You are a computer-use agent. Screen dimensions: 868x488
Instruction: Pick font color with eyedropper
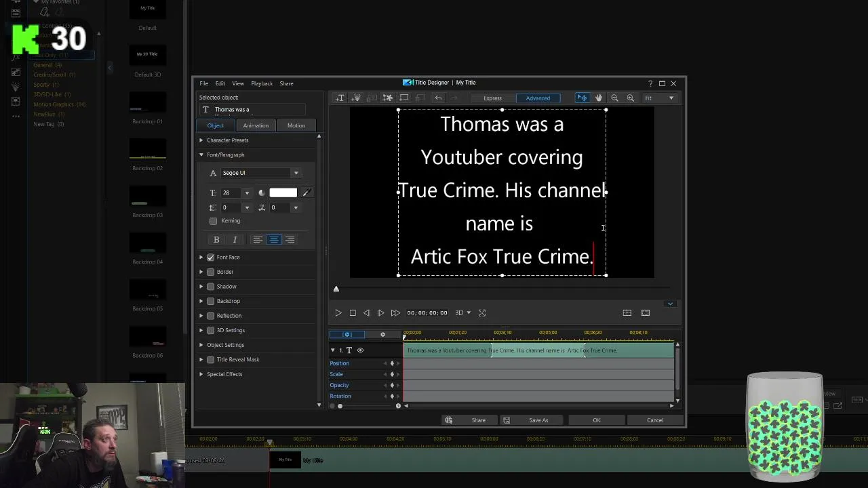[306, 192]
